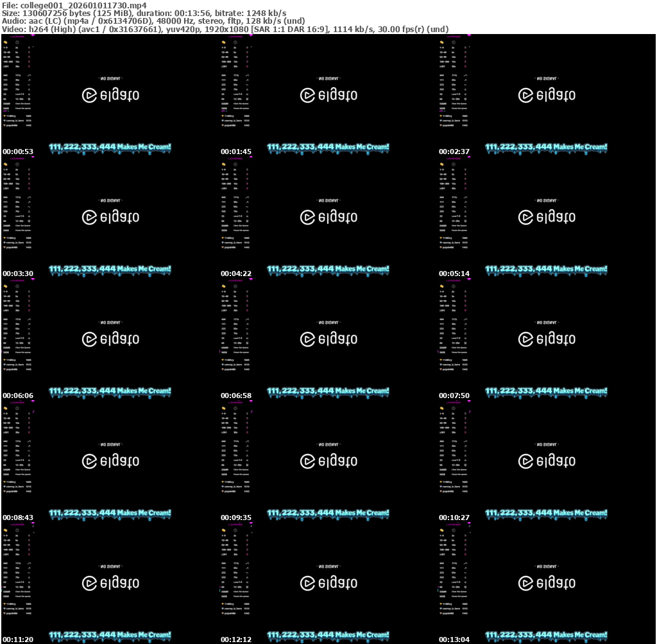
Task: Select the thumbnail at timestamp 00:03:30
Action: pos(110,217)
